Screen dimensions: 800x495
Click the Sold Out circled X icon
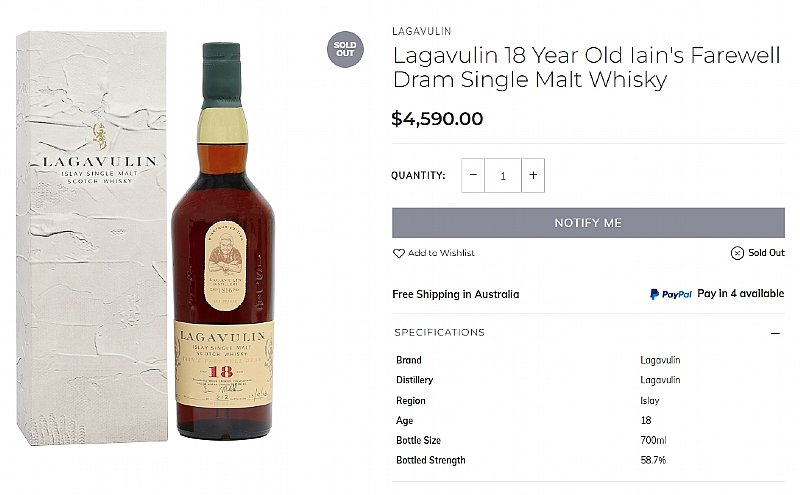[737, 253]
